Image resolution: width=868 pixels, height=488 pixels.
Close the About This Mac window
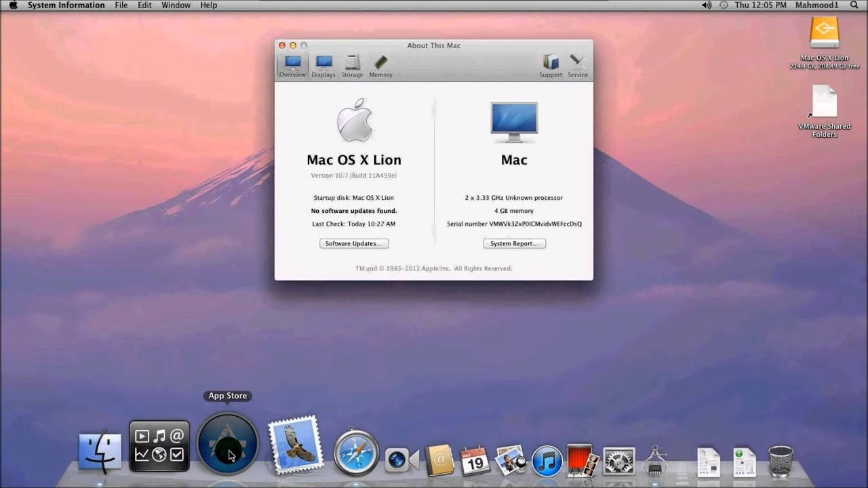pyautogui.click(x=282, y=45)
